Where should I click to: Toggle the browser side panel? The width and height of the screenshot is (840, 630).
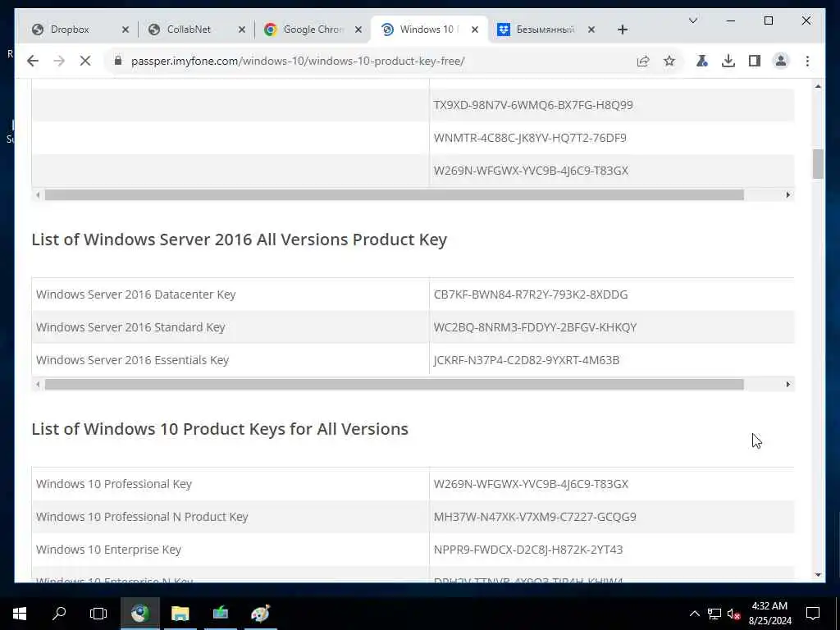pyautogui.click(x=755, y=61)
